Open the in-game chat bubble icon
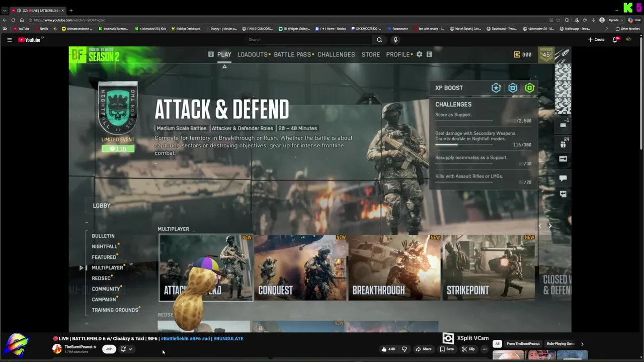644x362 pixels. (x=563, y=178)
